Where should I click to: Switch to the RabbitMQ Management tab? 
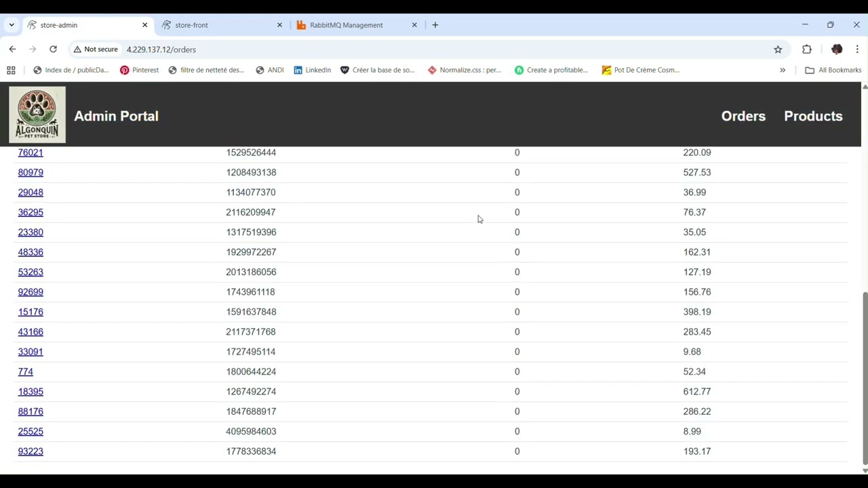[x=356, y=25]
